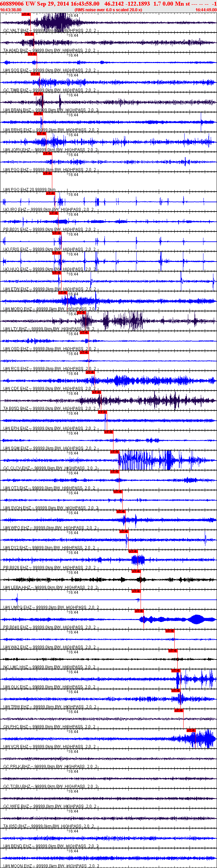217x868 pixels.
Task: Click the red pick flag on PB B926 trace
Action: coord(133,551)
